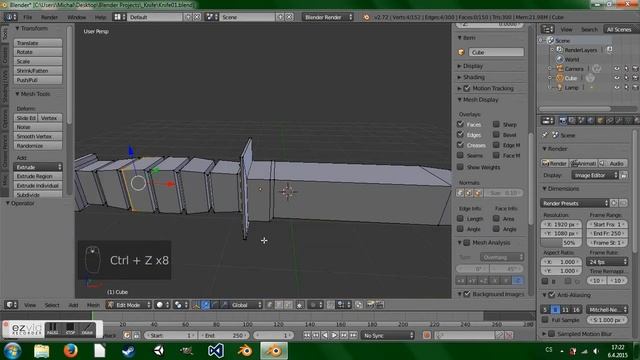Click the Randomize button in Mesh Tools
640x360 pixels.
[38, 146]
